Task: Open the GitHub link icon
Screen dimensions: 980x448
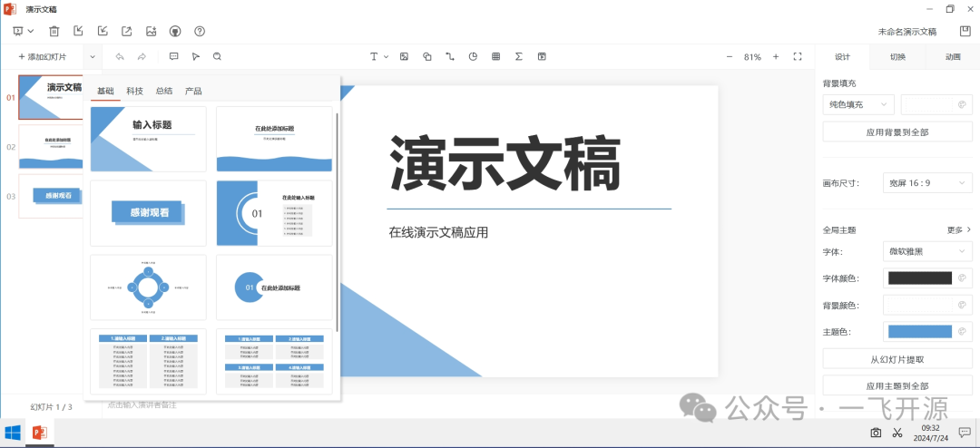Action: pos(175,32)
